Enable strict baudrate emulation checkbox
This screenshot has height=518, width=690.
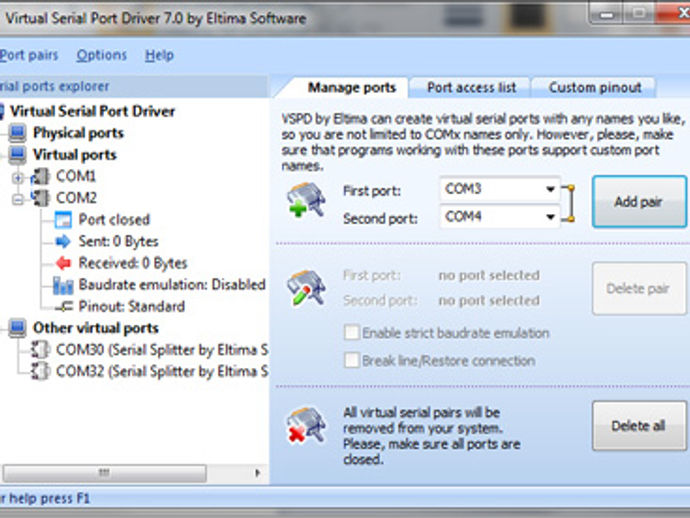352,332
